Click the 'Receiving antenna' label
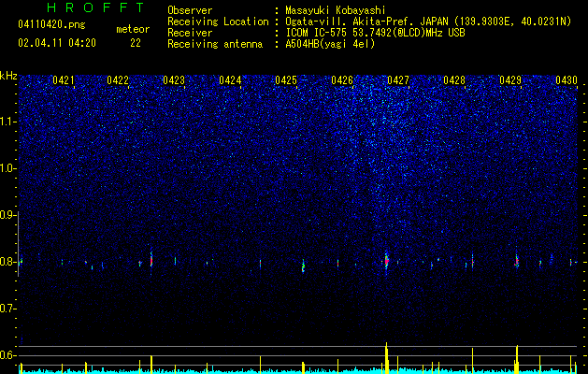The image size is (588, 374). click(x=215, y=44)
